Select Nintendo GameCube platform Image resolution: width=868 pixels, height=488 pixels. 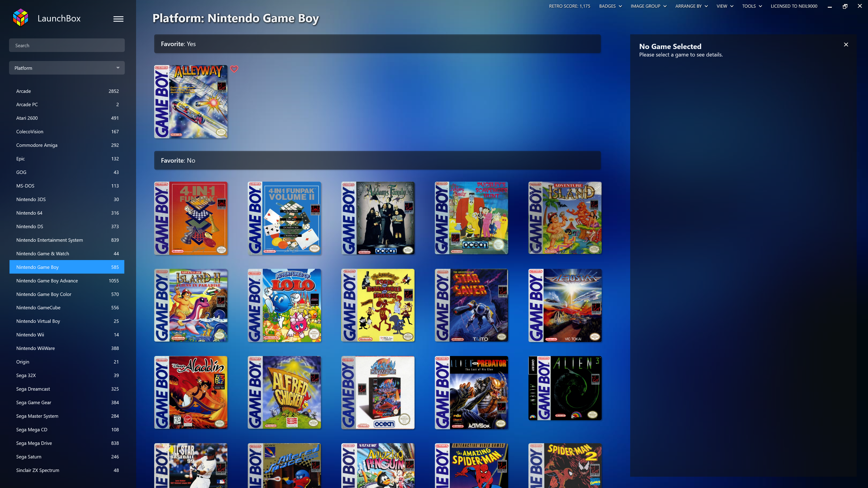click(67, 307)
